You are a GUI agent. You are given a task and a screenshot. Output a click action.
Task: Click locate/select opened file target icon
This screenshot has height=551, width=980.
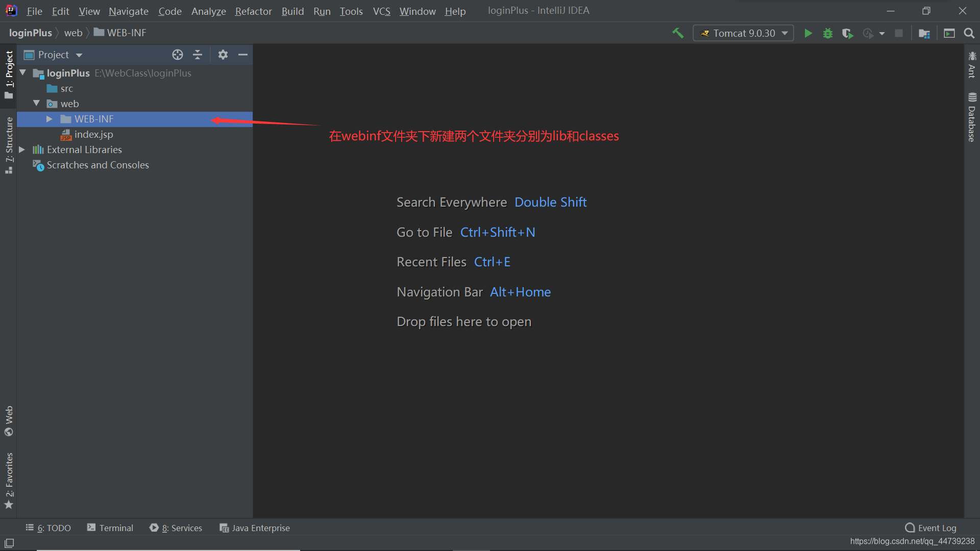coord(177,55)
